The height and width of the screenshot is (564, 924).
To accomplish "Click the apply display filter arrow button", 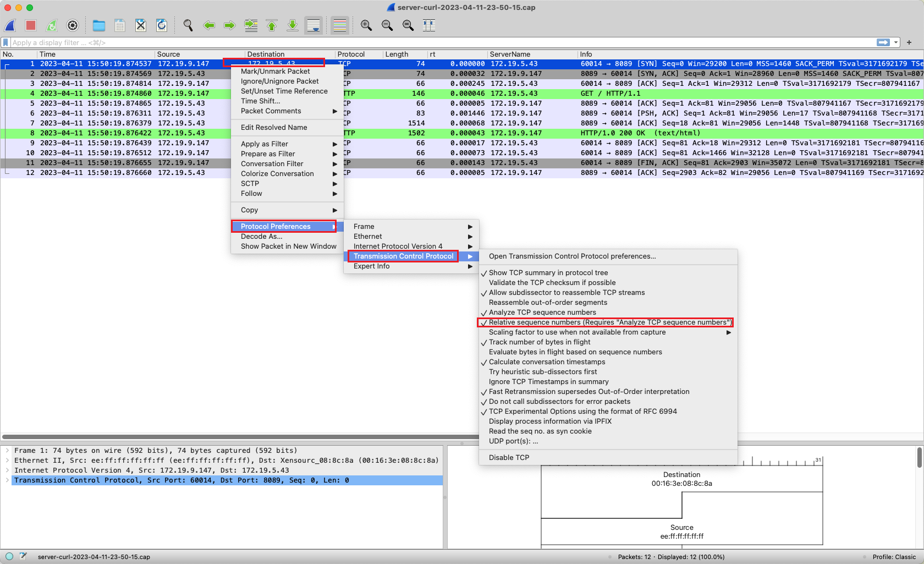I will pyautogui.click(x=883, y=42).
